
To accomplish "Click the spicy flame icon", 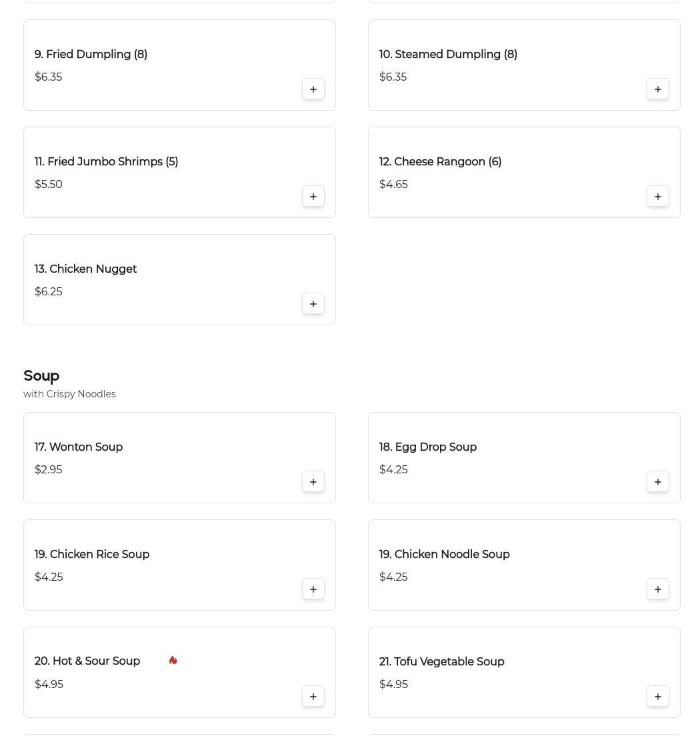I will click(x=173, y=661).
